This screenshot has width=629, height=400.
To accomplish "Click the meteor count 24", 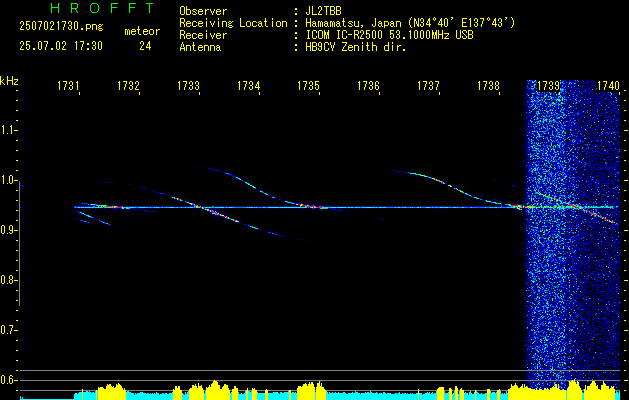I will point(145,46).
